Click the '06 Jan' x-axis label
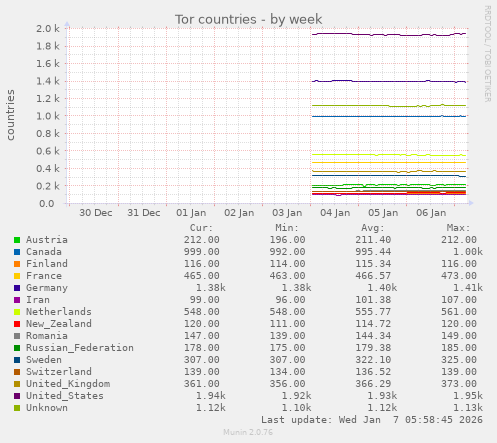Screen dimensions: 497x443 tap(431, 213)
